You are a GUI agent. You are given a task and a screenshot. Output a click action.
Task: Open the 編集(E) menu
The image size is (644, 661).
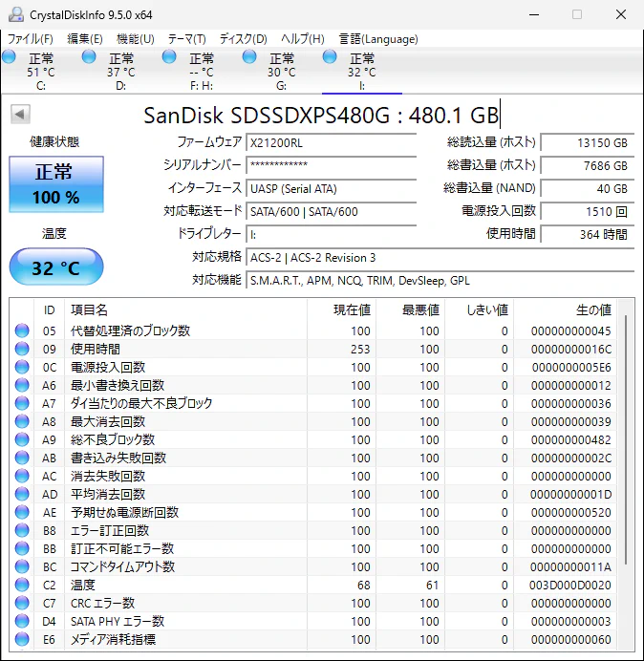point(85,39)
